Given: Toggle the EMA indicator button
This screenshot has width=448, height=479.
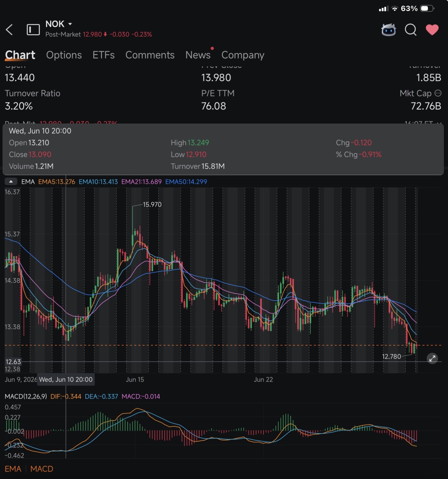Looking at the screenshot, I should coord(13,469).
